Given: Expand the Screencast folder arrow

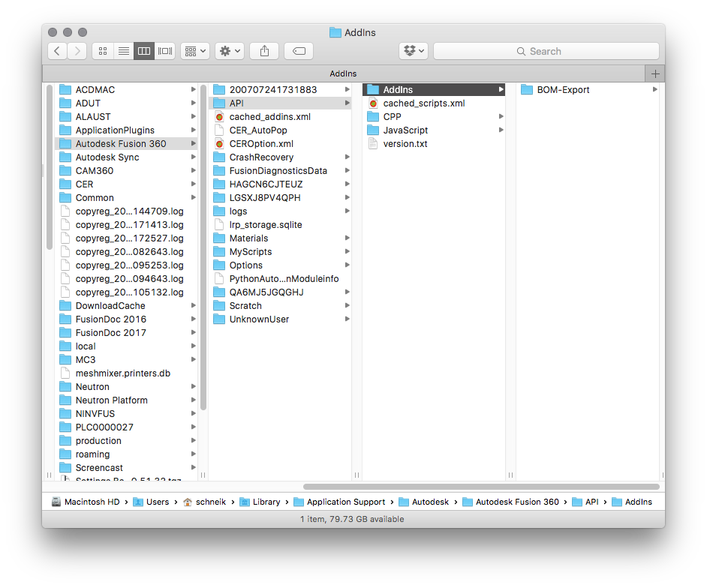Looking at the screenshot, I should [193, 468].
